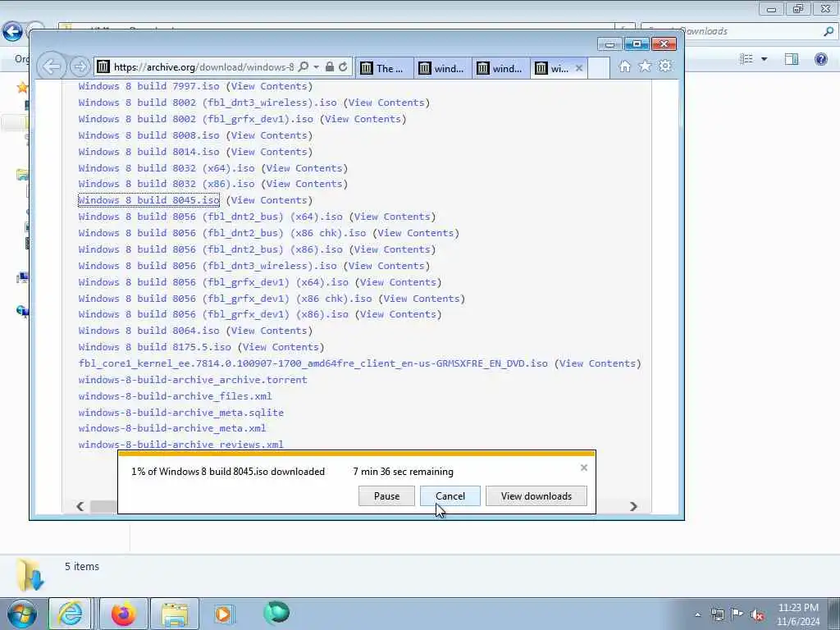The width and height of the screenshot is (840, 630).
Task: Open the Windows Start orb
Action: 21,614
